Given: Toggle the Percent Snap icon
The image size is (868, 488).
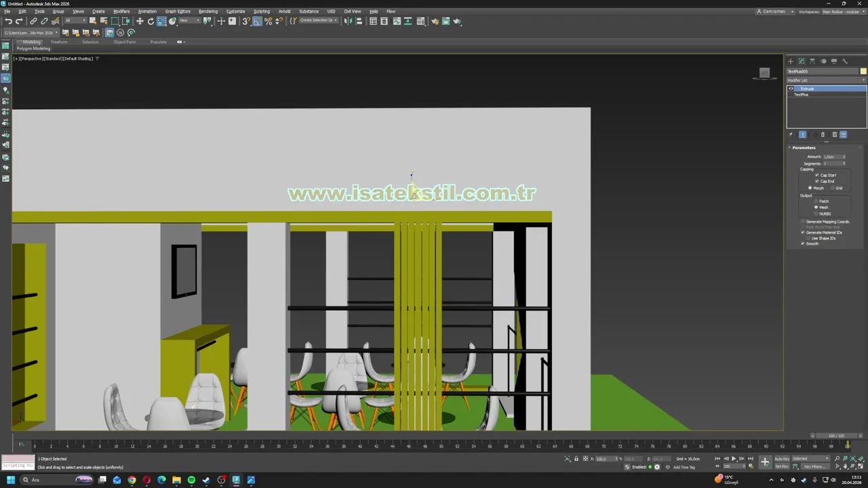Looking at the screenshot, I should pos(269,21).
